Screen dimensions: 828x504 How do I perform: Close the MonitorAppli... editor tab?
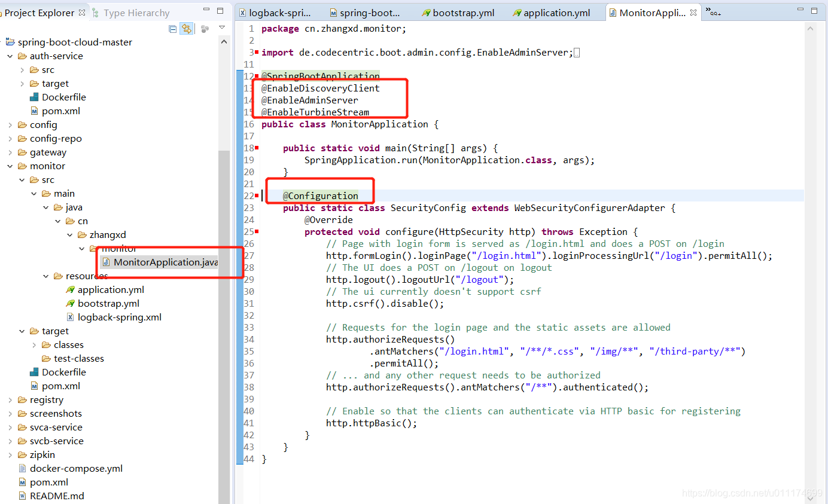point(693,13)
